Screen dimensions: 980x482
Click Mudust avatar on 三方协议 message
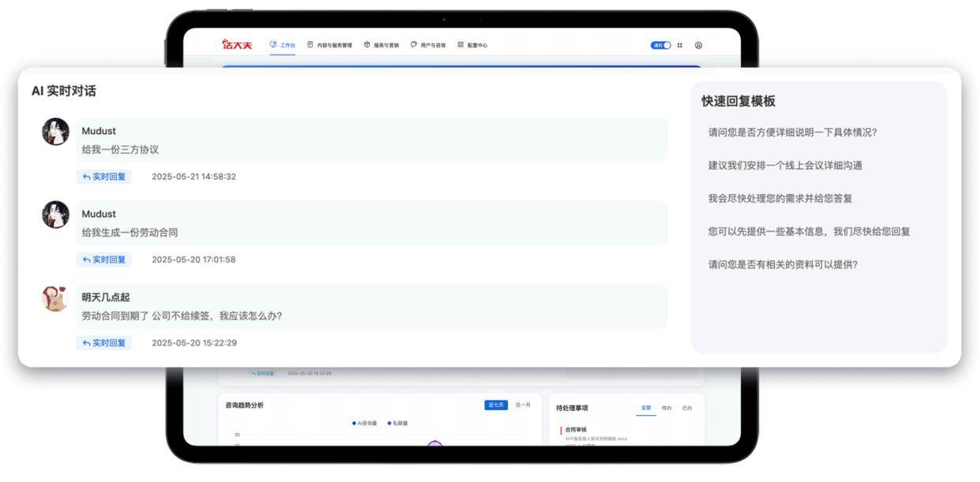point(55,132)
